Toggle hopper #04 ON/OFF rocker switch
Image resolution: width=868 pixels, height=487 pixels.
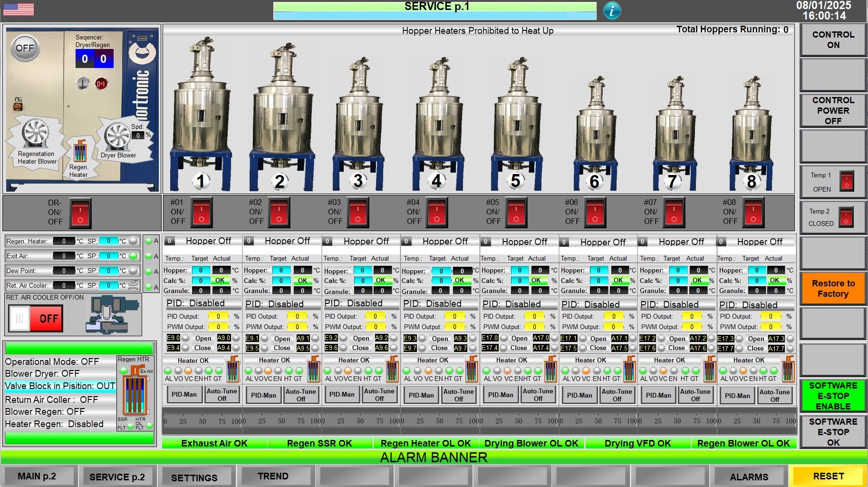pyautogui.click(x=437, y=213)
